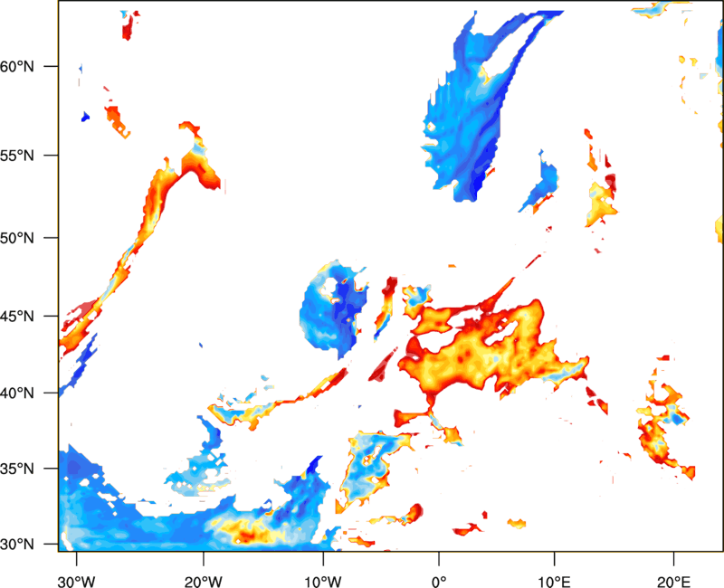Click the 50°N latitude label
Viewport: 724px width, 588px height.
(x=17, y=238)
